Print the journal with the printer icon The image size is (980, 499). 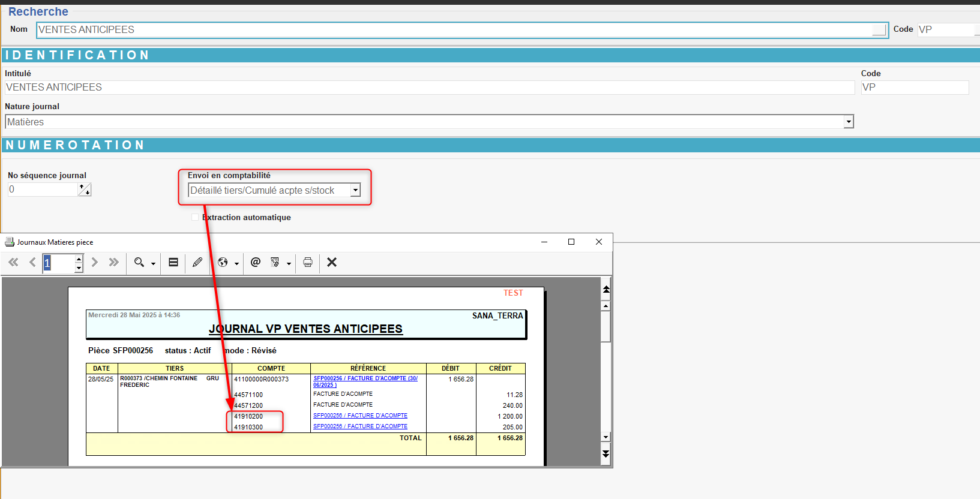point(308,262)
